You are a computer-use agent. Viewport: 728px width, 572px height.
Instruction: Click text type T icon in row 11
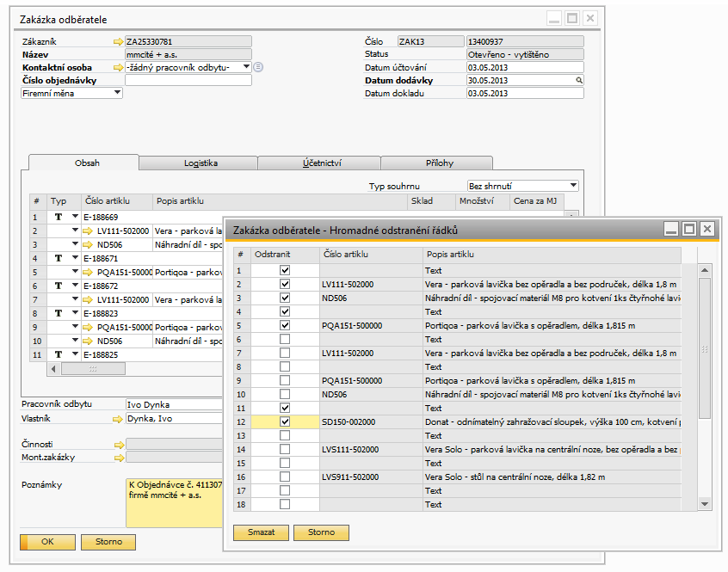tap(59, 354)
